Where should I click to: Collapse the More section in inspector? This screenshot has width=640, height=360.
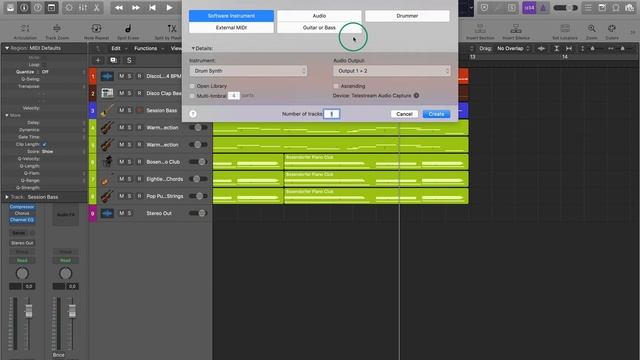(7, 116)
